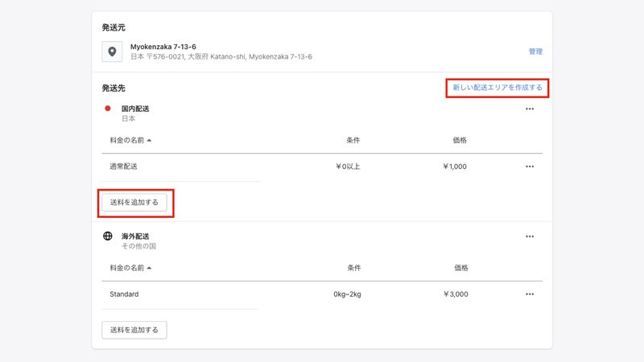Open the three-dot menu for 国内配送
Viewport: 644px width, 362px height.
pos(530,109)
